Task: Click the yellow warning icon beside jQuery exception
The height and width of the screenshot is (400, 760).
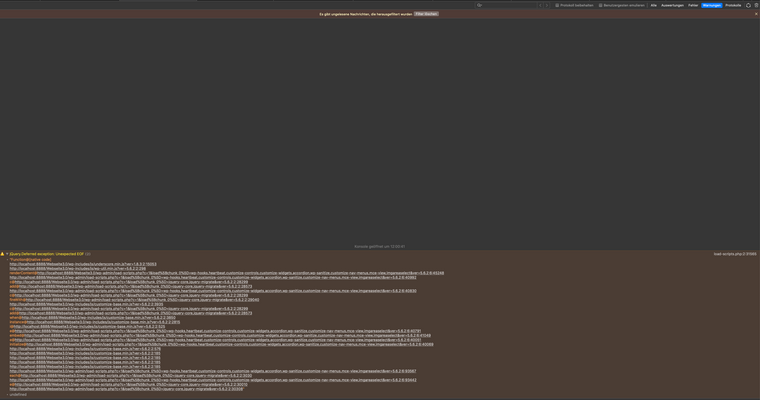Action: click(3, 254)
